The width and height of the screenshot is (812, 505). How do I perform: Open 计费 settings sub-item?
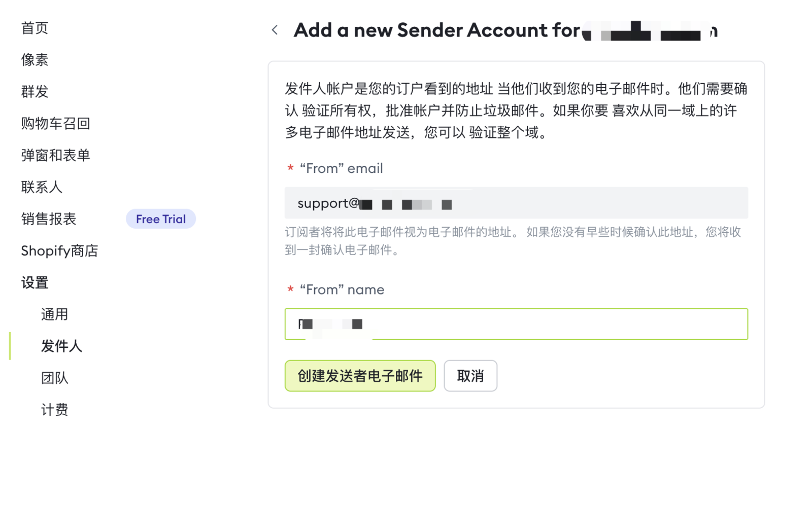pyautogui.click(x=54, y=410)
